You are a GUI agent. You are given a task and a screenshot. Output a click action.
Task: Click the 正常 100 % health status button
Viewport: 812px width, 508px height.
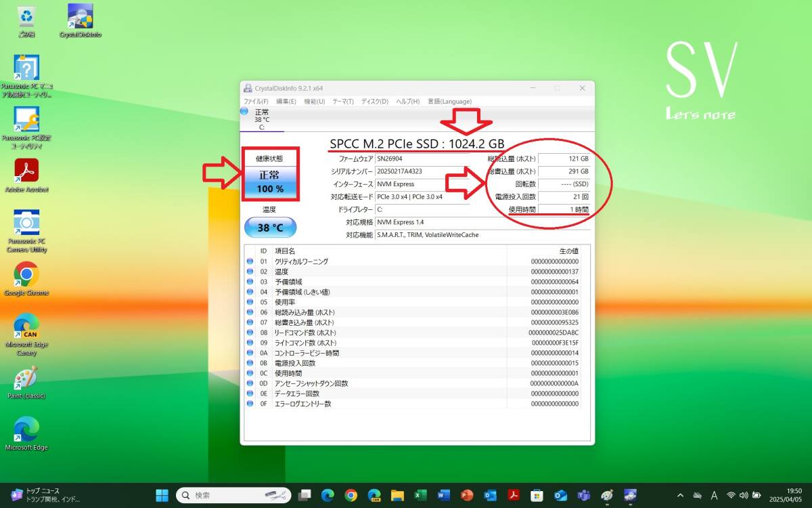(x=270, y=183)
